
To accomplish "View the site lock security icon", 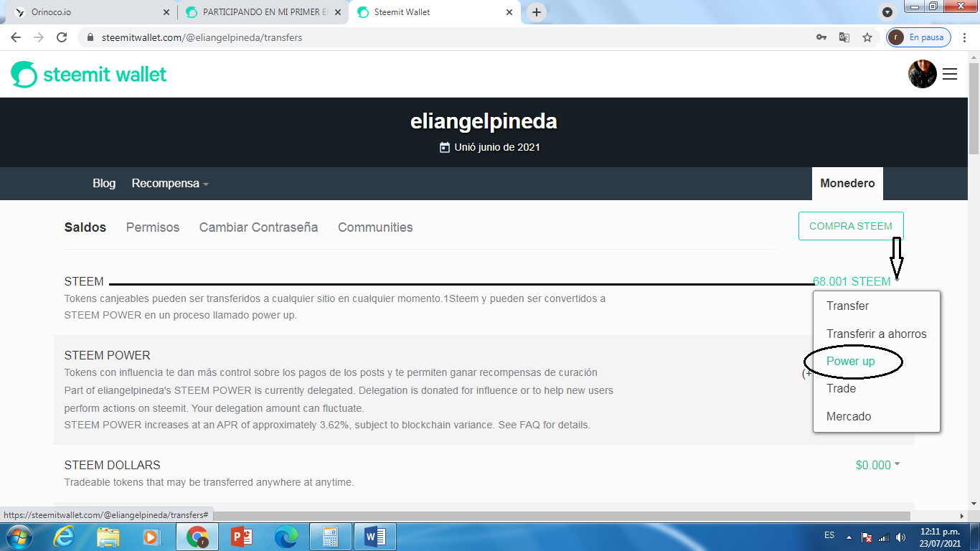I will [x=90, y=37].
